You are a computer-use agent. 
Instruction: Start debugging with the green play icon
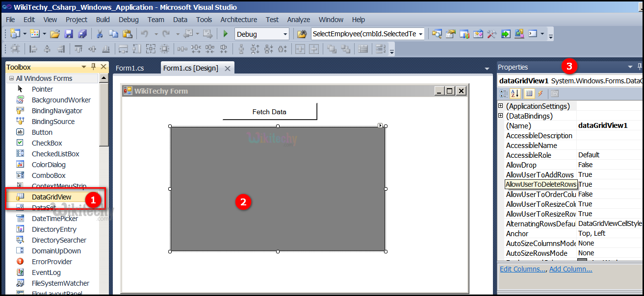coord(226,34)
